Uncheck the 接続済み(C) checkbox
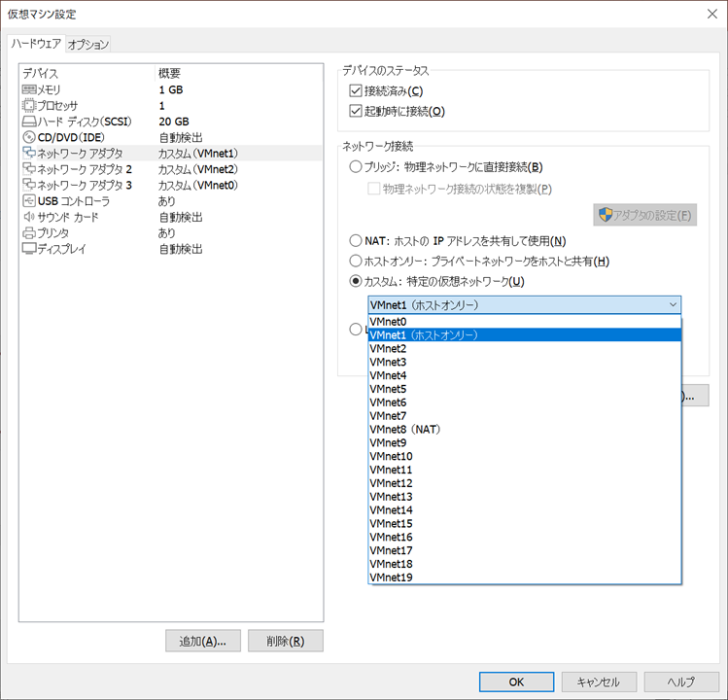Viewport: 728px width, 700px height. 355,90
